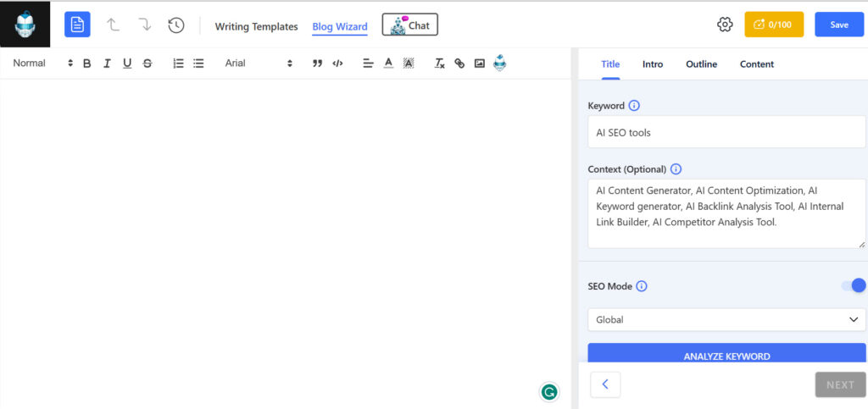Insert numbered list
868x409 pixels.
178,64
